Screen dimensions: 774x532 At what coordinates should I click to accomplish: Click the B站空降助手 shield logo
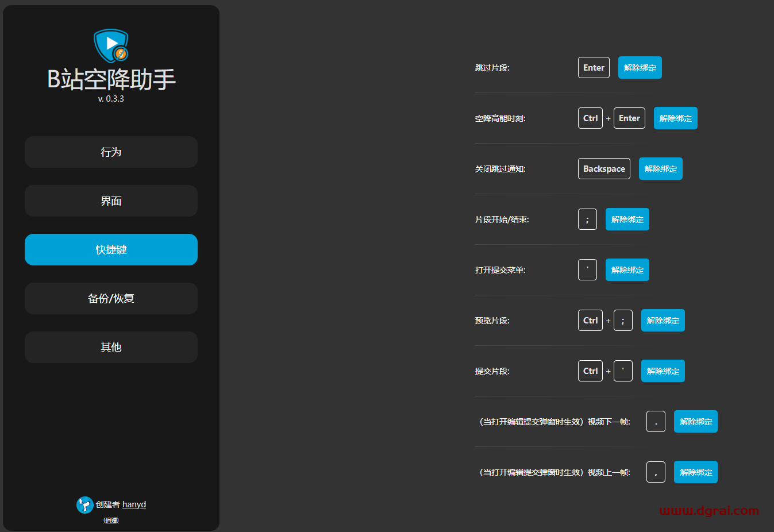coord(111,46)
